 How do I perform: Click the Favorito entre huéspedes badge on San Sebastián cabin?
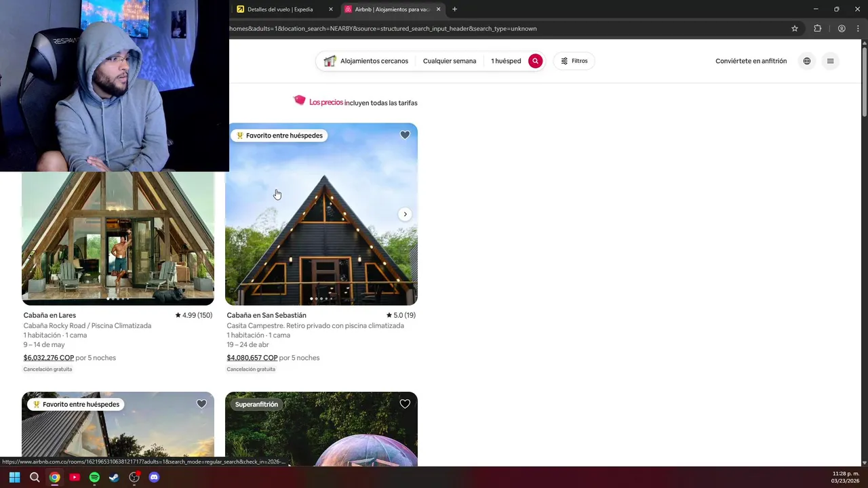(279, 136)
